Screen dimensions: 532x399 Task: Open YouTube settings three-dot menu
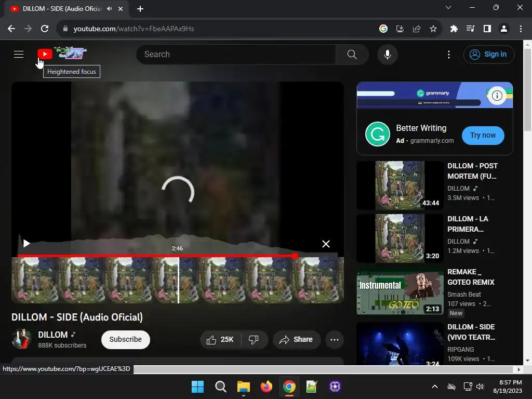click(x=448, y=54)
